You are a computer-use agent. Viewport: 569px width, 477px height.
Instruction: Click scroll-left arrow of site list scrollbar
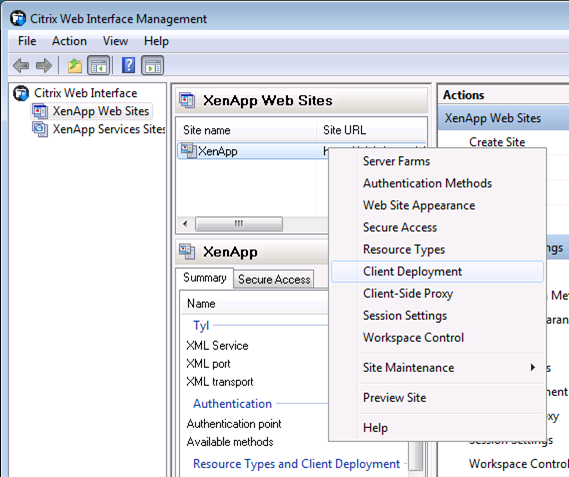coord(185,224)
